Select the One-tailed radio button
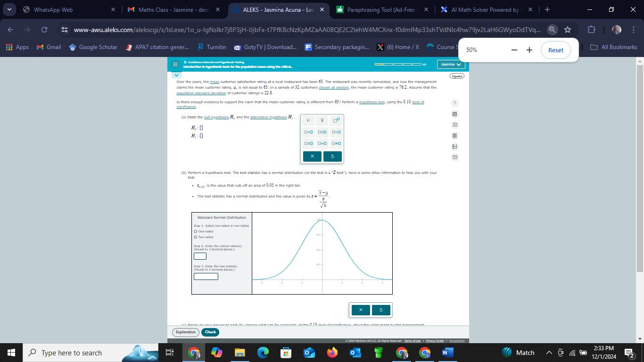 coord(196,231)
